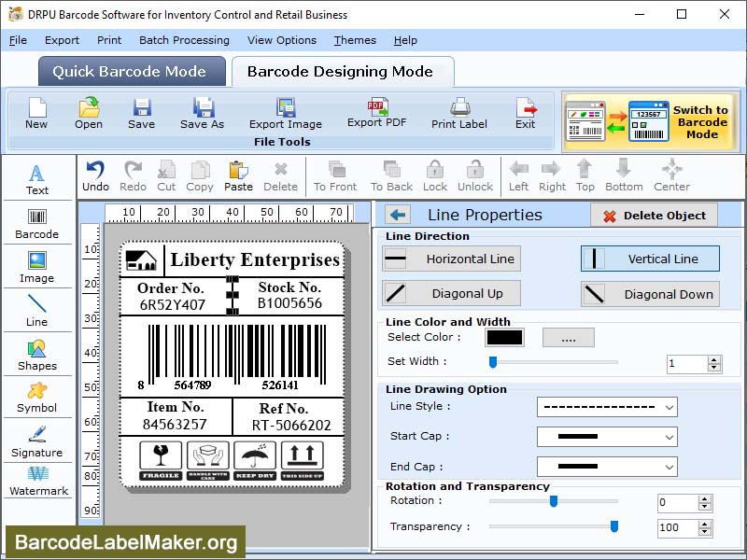747x560 pixels.
Task: Click the Delete Object button
Action: point(654,216)
